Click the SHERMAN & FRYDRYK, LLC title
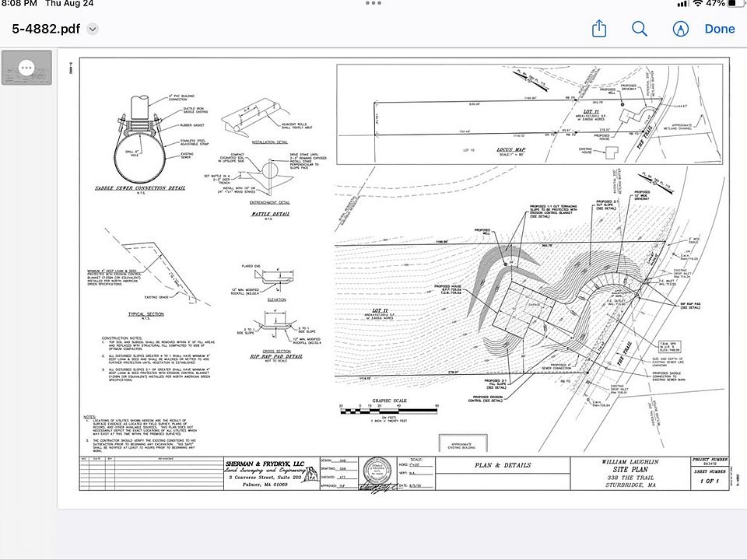Screen dimensions: 747x560 coord(265,464)
